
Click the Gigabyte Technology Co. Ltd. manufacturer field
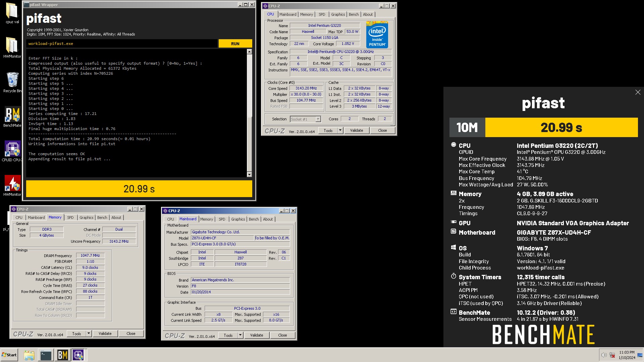click(x=240, y=232)
